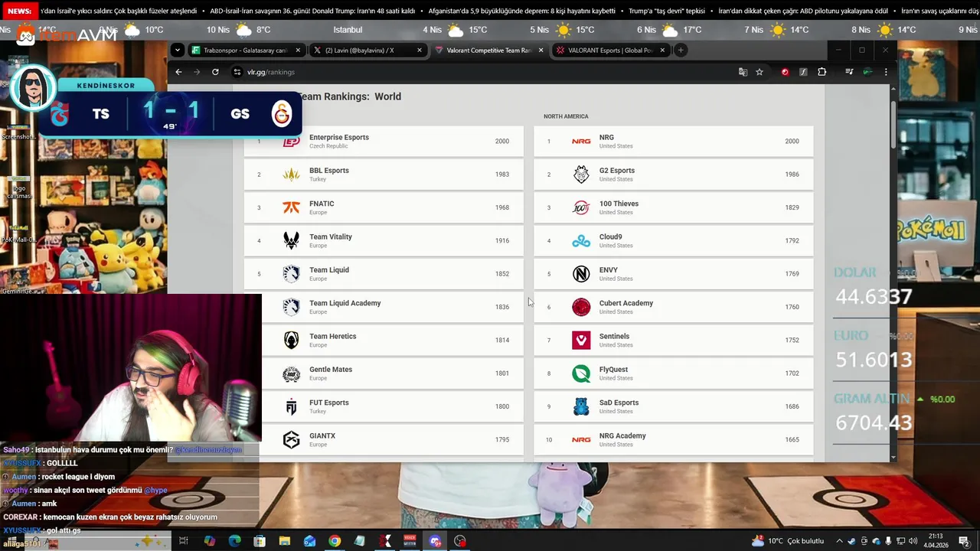The width and height of the screenshot is (980, 551).
Task: Open the Team Liquid ranking entry
Action: pyautogui.click(x=384, y=274)
